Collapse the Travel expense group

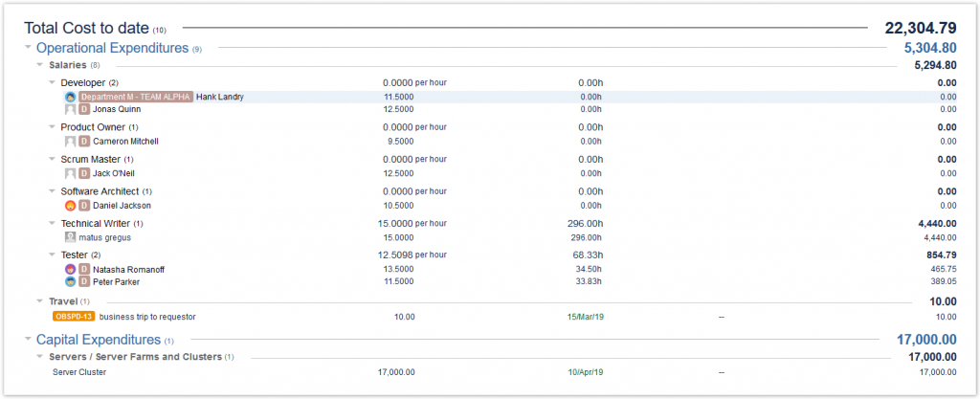[39, 301]
